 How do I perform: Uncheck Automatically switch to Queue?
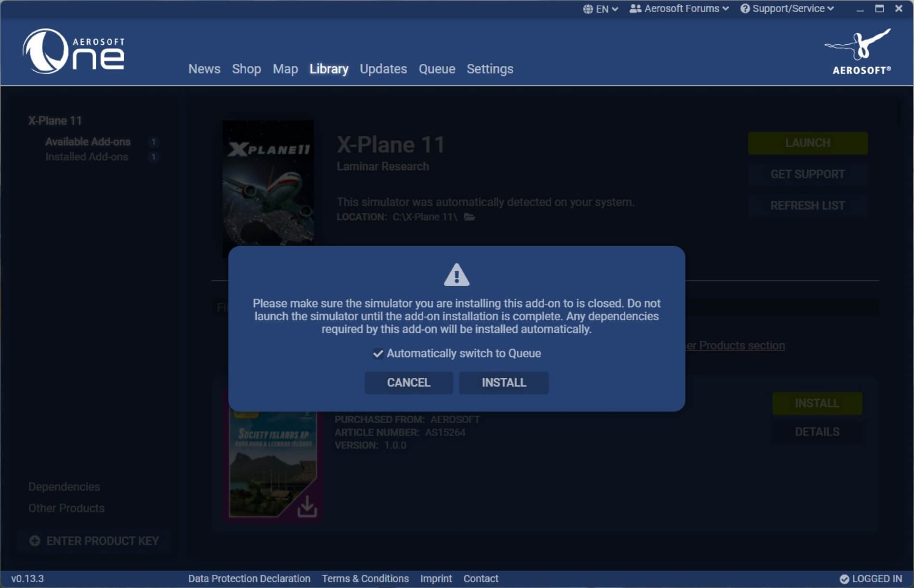pos(378,354)
